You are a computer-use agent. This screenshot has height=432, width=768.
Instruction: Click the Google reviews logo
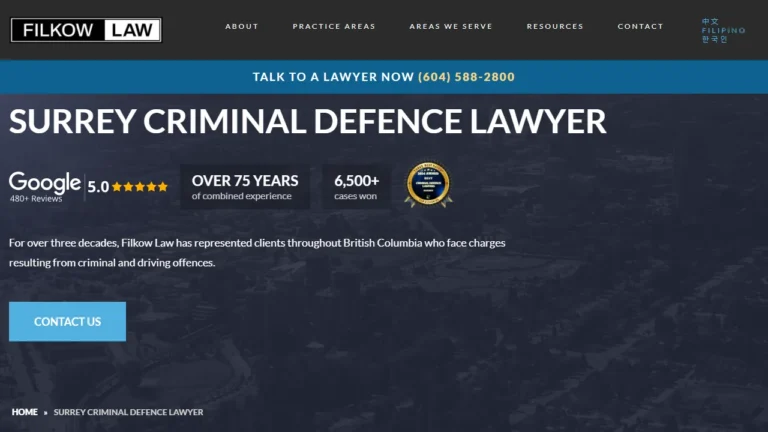45,182
